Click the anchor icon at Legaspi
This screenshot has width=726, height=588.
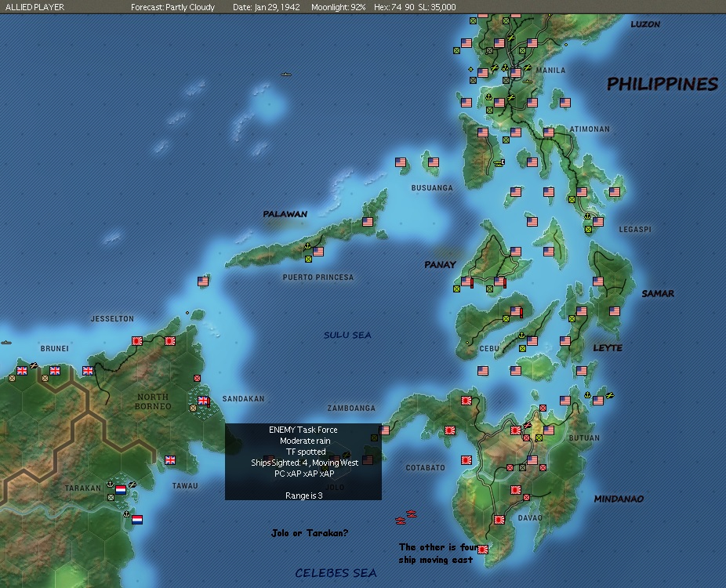pyautogui.click(x=587, y=216)
